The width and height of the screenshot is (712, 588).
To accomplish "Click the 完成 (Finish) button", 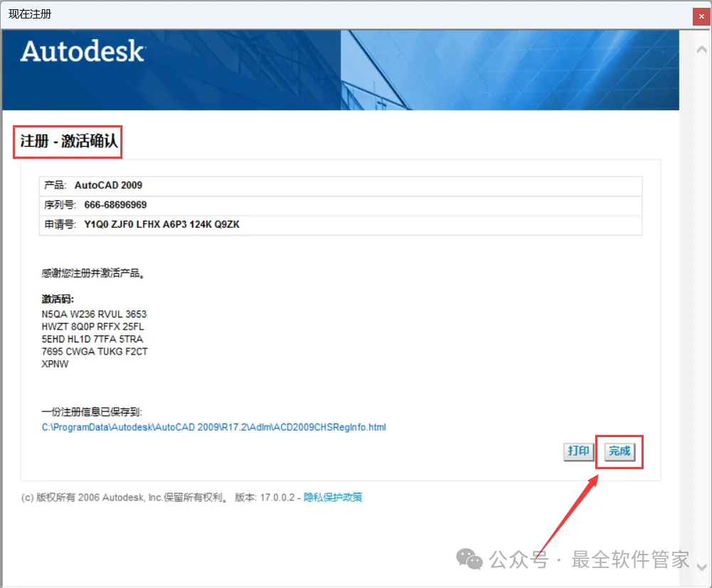I will (619, 451).
